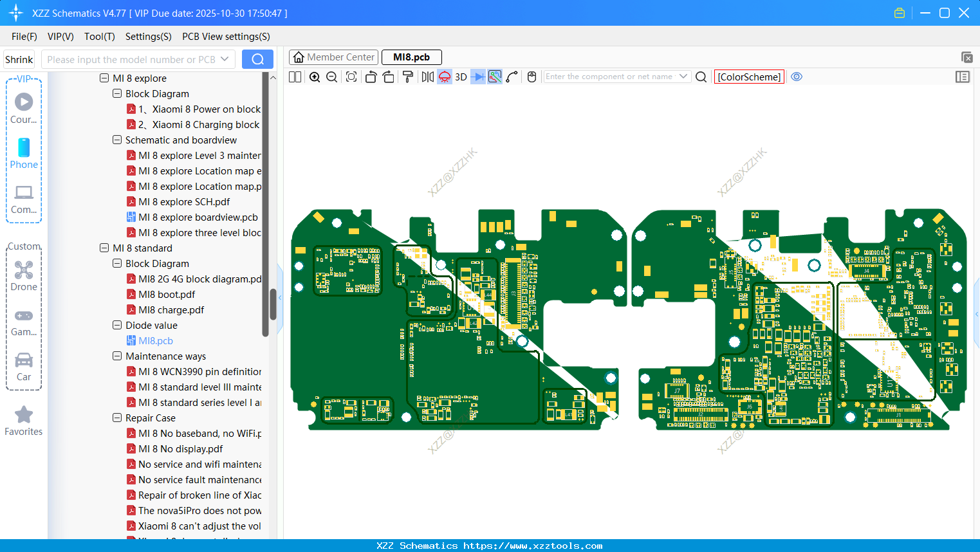Click the fit-to-screen icon

point(351,77)
